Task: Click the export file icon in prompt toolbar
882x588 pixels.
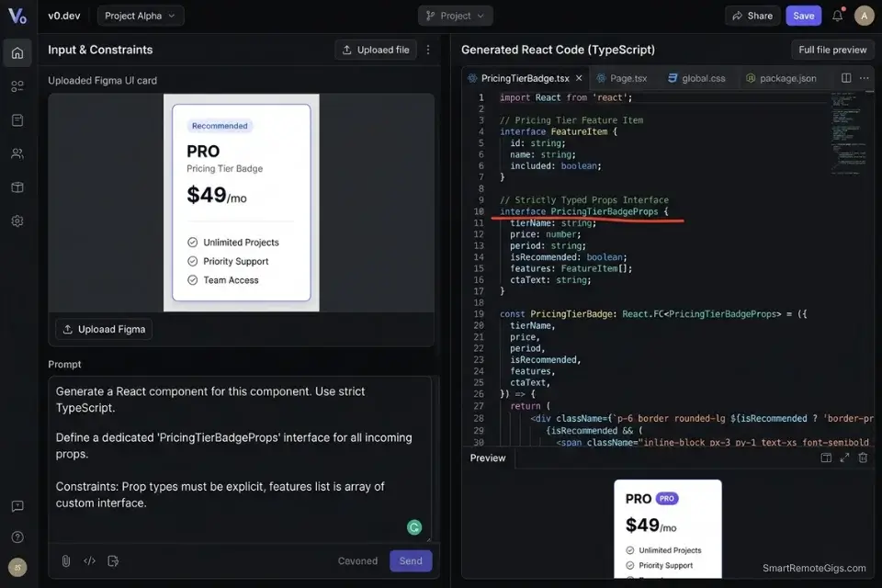Action: pyautogui.click(x=113, y=561)
